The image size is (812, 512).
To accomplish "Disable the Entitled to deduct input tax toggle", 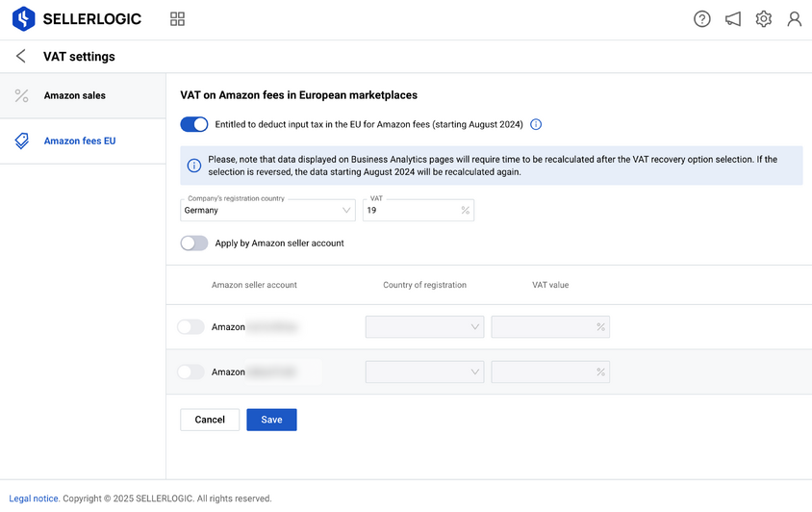I will click(194, 124).
